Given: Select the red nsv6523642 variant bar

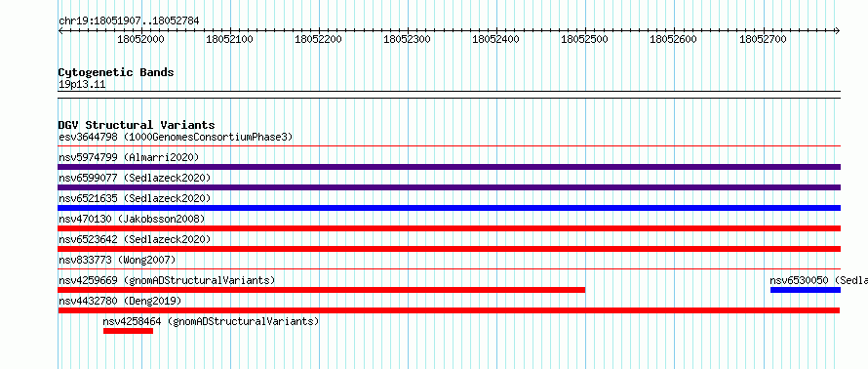Looking at the screenshot, I should pos(450,249).
